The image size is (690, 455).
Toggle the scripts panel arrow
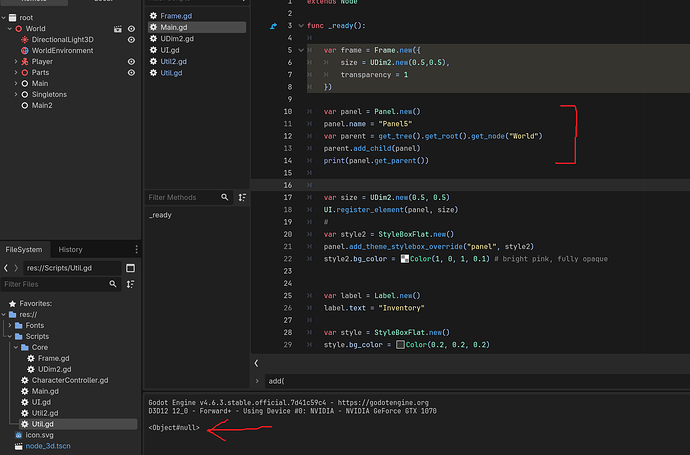click(256, 363)
